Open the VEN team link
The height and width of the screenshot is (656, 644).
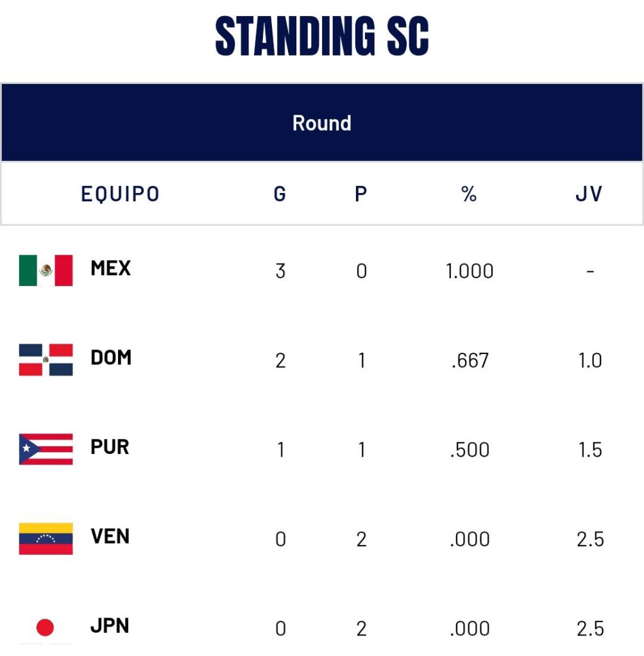tap(110, 537)
